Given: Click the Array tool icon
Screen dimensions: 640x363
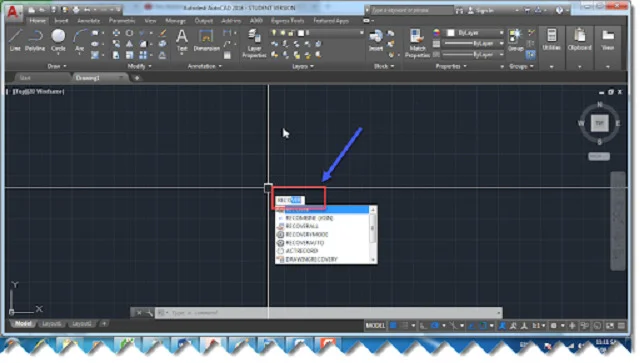Looking at the screenshot, I should tap(143, 55).
